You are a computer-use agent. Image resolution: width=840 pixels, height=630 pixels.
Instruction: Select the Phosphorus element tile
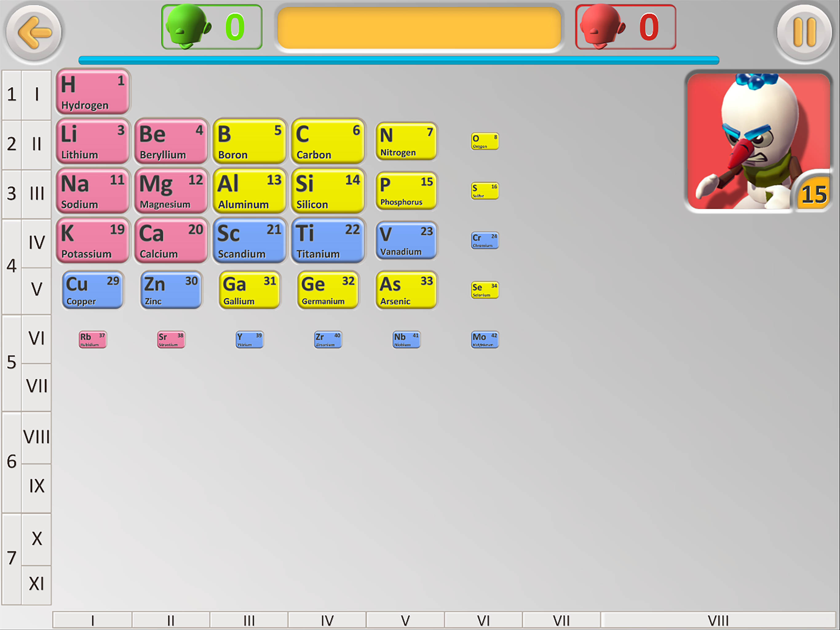[406, 191]
